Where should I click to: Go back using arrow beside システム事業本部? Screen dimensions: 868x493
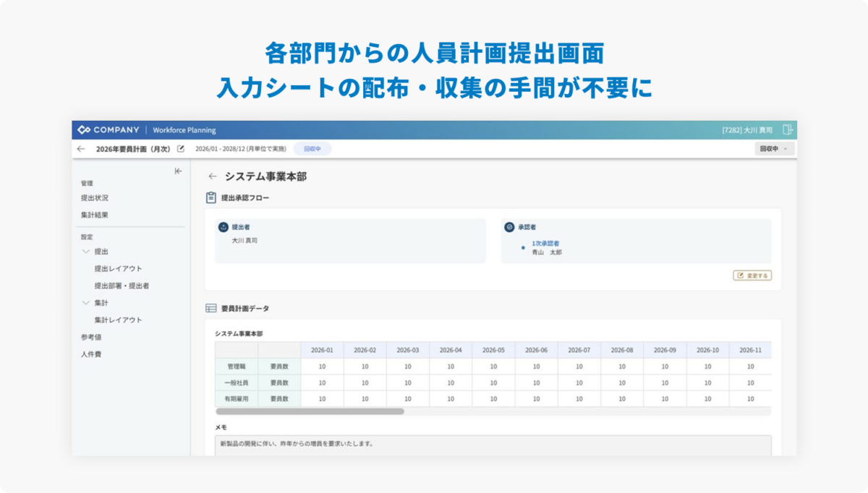pyautogui.click(x=212, y=176)
